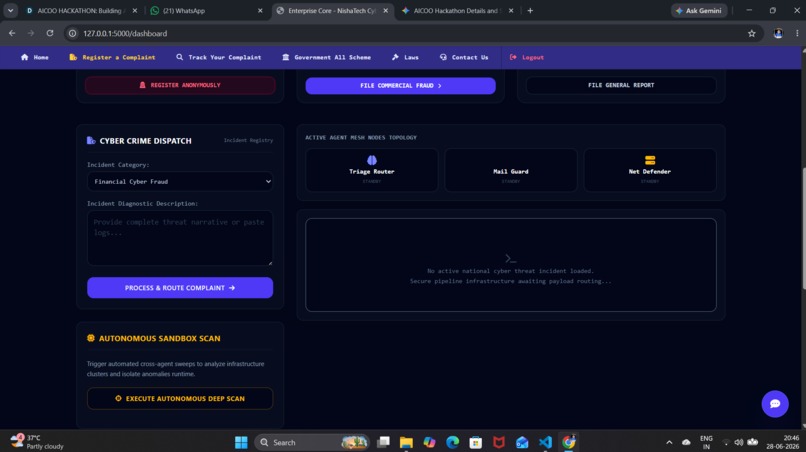This screenshot has width=806, height=452.
Task: Open the Copilot taskbar icon
Action: pyautogui.click(x=429, y=442)
